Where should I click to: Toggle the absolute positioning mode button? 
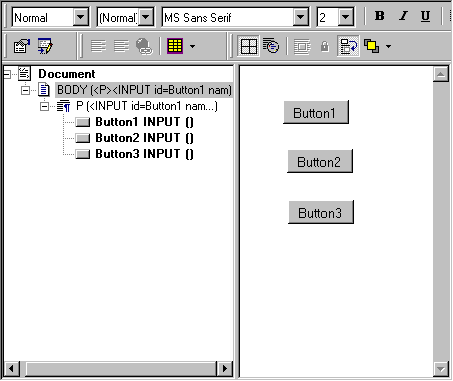coord(348,46)
